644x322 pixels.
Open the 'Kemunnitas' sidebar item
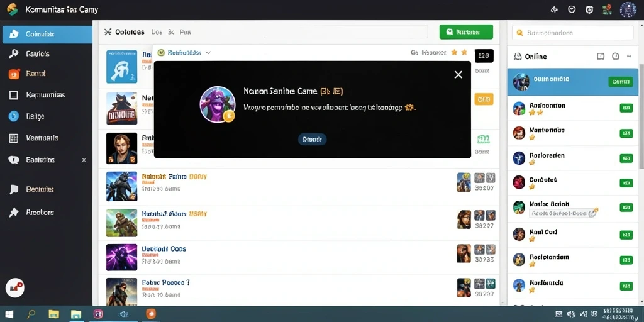pyautogui.click(x=47, y=96)
